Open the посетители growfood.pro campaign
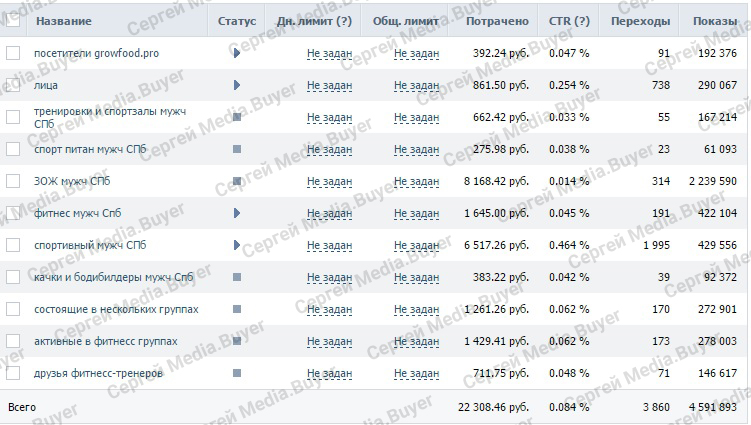Image resolution: width=751 pixels, height=425 pixels. tap(96, 53)
